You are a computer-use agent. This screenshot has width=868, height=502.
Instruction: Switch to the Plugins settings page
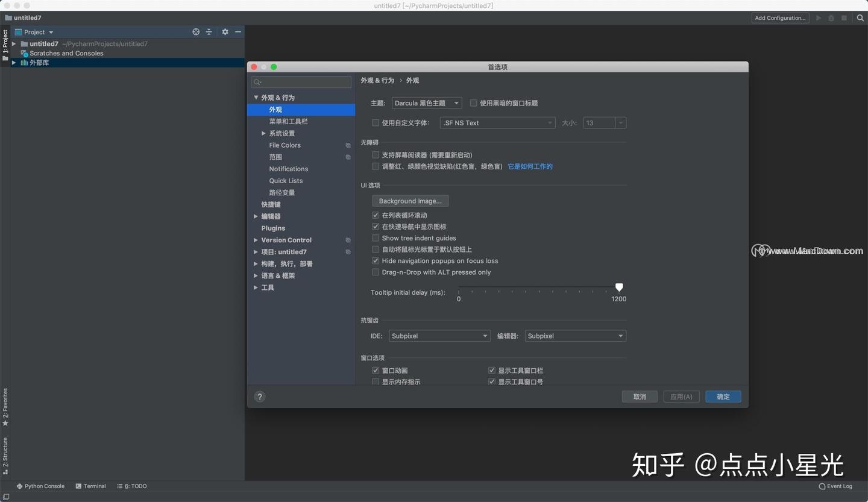point(273,228)
